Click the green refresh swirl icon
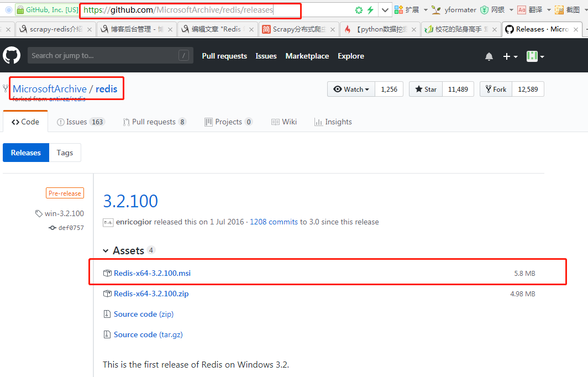The image size is (588, 377). 359,10
